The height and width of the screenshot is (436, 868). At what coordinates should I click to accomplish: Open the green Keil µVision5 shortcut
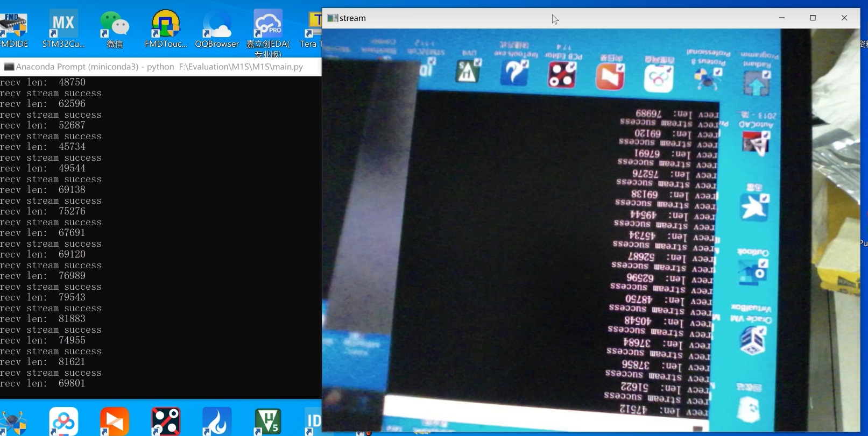[x=267, y=421]
